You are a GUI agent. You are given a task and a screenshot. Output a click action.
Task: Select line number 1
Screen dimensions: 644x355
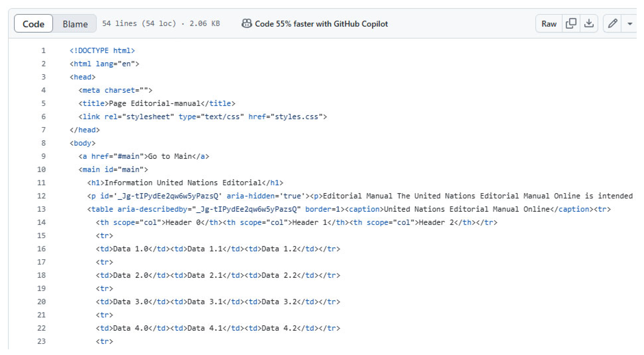pyautogui.click(x=43, y=51)
